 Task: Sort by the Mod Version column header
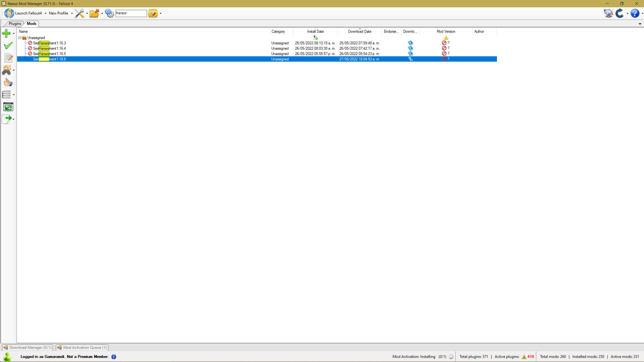tap(446, 31)
